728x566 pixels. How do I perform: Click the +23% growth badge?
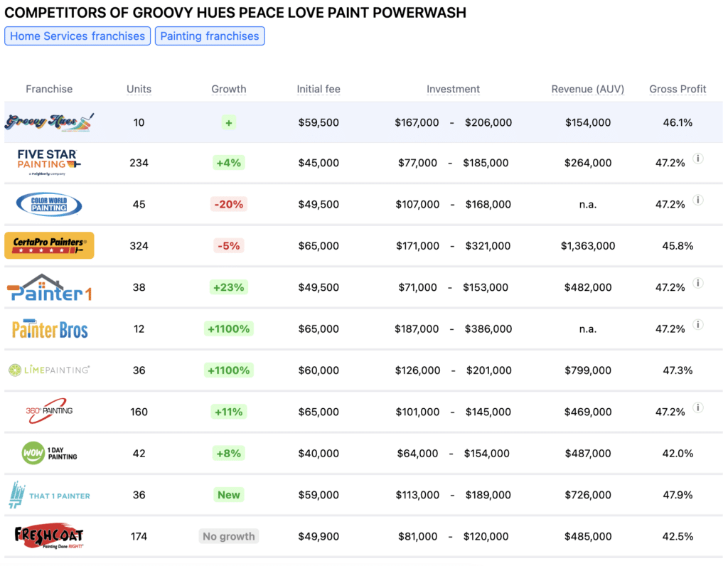[x=229, y=287]
